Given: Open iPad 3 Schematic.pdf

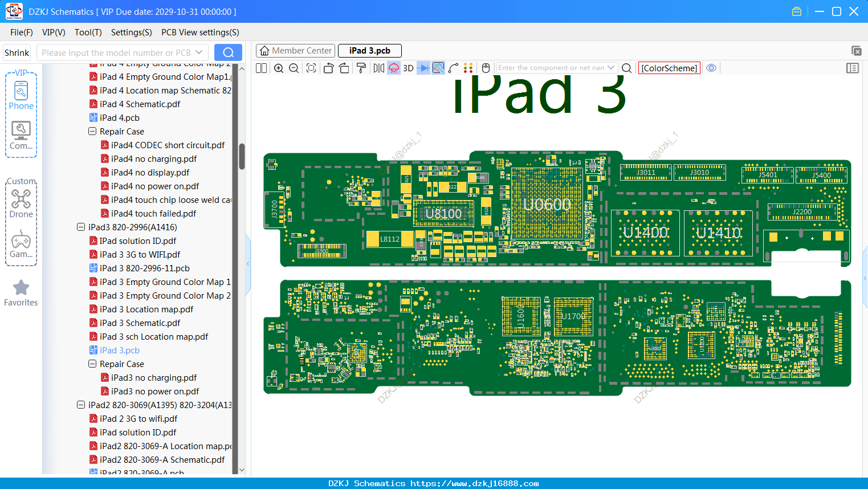Looking at the screenshot, I should click(x=140, y=323).
